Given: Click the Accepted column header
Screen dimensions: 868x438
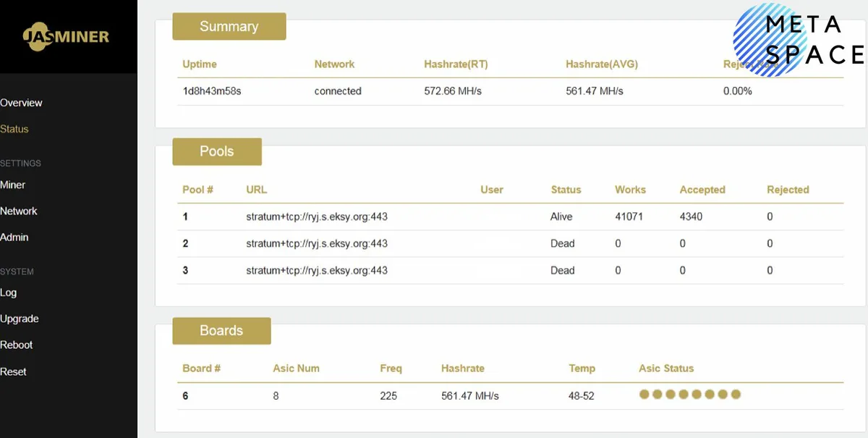Looking at the screenshot, I should click(x=702, y=190).
